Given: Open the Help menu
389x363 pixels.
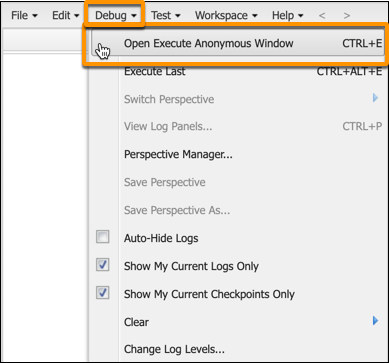Looking at the screenshot, I should click(x=288, y=15).
